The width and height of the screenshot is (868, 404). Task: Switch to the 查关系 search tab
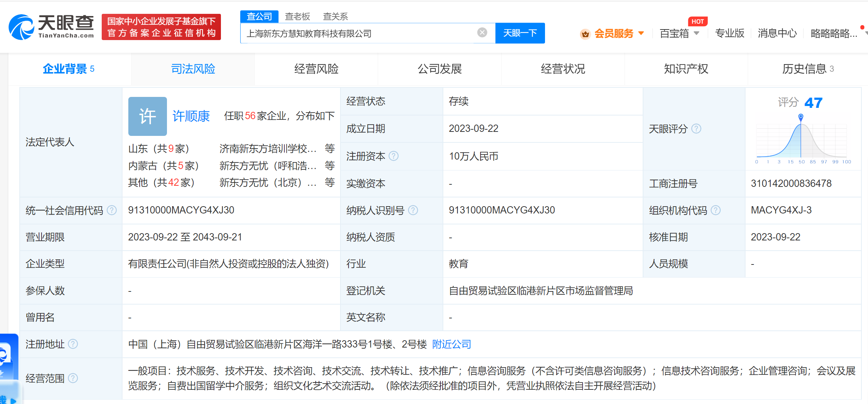pyautogui.click(x=335, y=16)
